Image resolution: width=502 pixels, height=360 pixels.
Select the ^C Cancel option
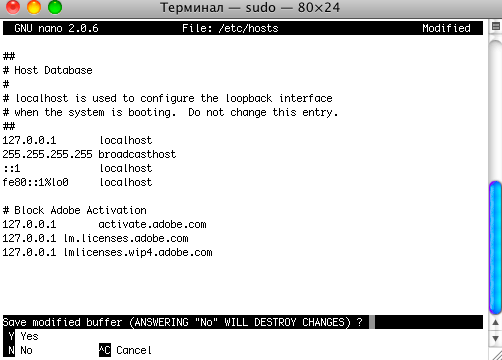pos(125,350)
